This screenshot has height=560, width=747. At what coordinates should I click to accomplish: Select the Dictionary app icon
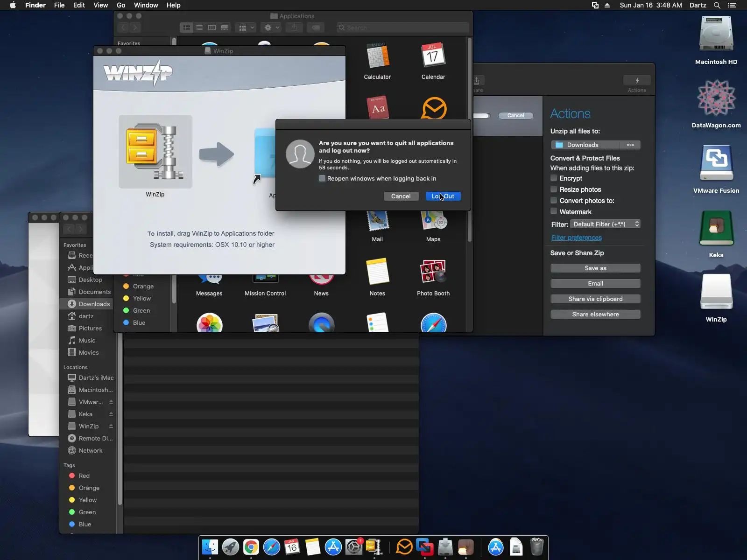377,108
